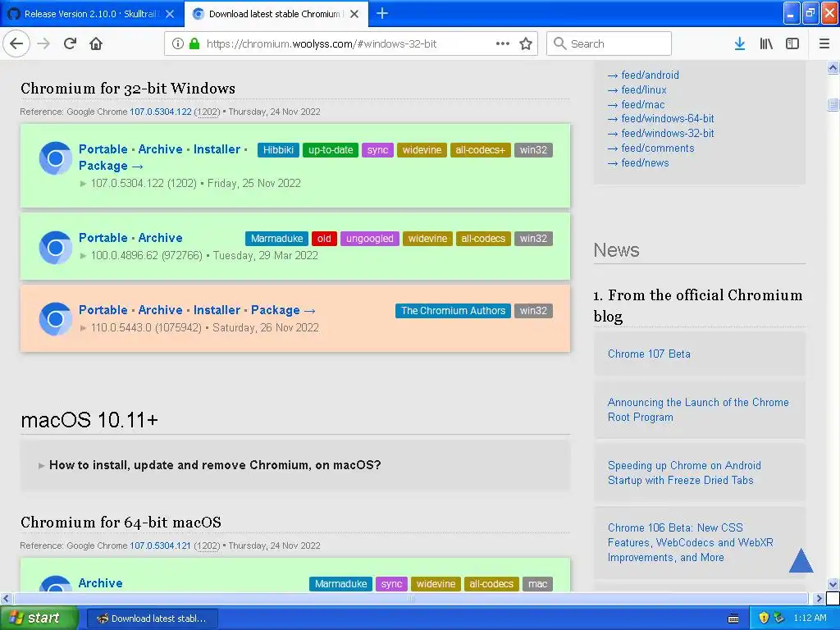Click Portable in Marmaduke old row
This screenshot has width=840, height=630.
tap(103, 237)
